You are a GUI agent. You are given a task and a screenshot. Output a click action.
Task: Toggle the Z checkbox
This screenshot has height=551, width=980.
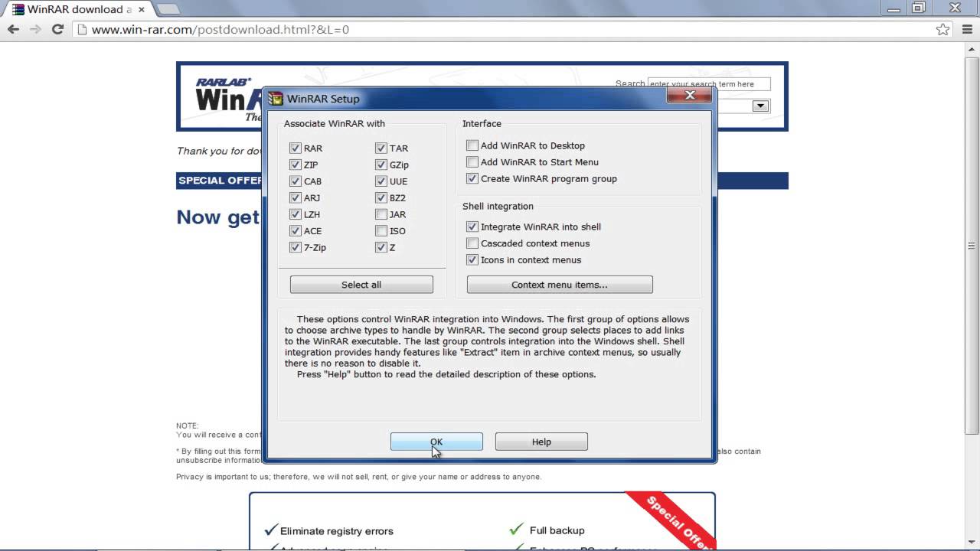pos(381,247)
